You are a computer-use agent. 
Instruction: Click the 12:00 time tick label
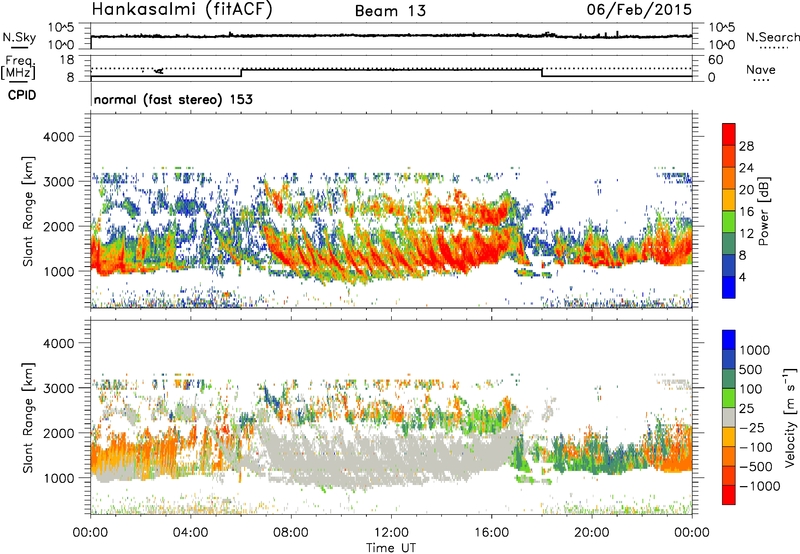coord(391,533)
